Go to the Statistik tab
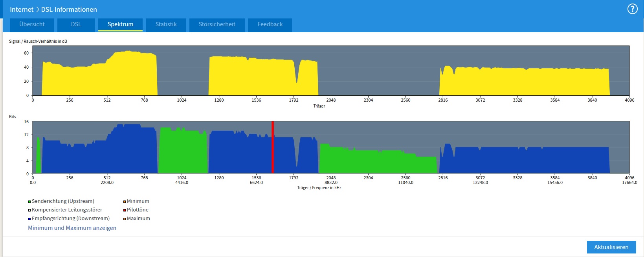The width and height of the screenshot is (644, 257). [x=166, y=24]
